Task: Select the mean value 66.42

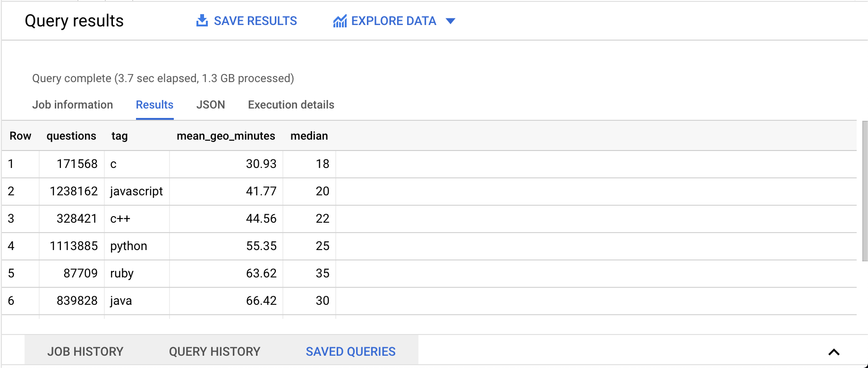Action: pos(226,301)
